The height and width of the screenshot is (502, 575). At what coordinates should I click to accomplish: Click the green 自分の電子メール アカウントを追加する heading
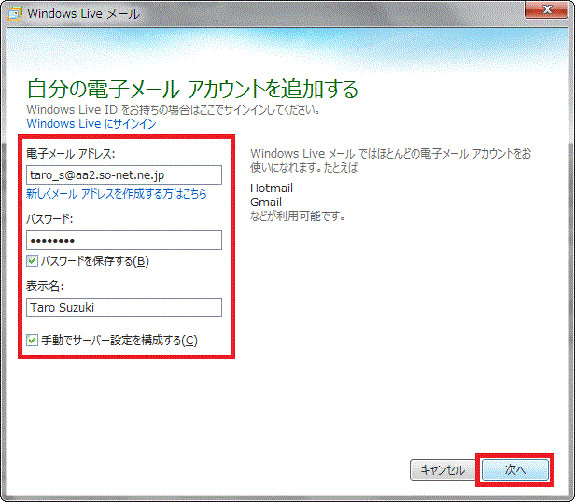click(x=193, y=89)
